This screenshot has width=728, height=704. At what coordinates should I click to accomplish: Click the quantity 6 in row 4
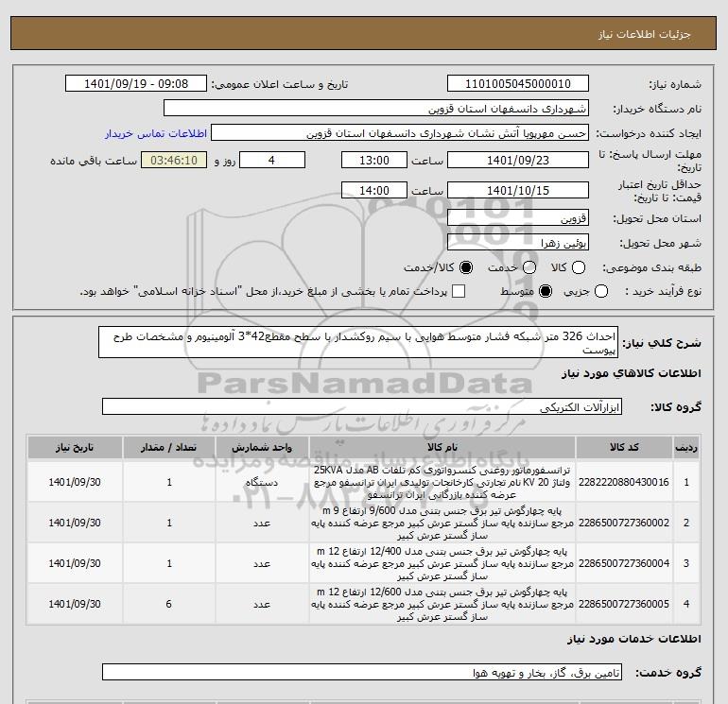168,604
